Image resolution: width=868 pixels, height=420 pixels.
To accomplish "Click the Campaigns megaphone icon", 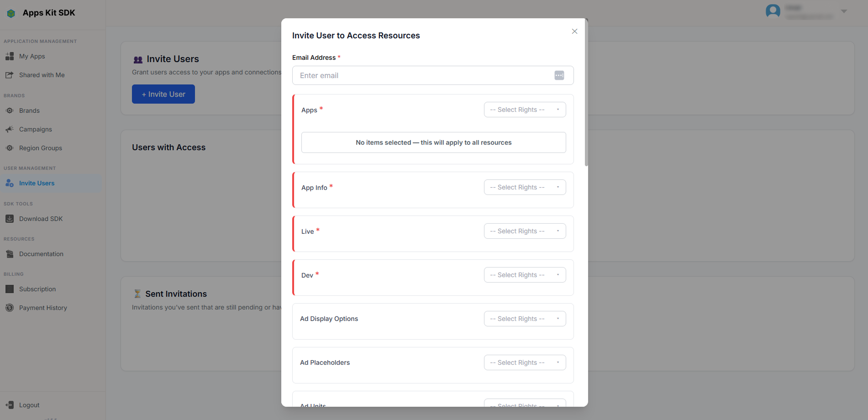I will (10, 129).
